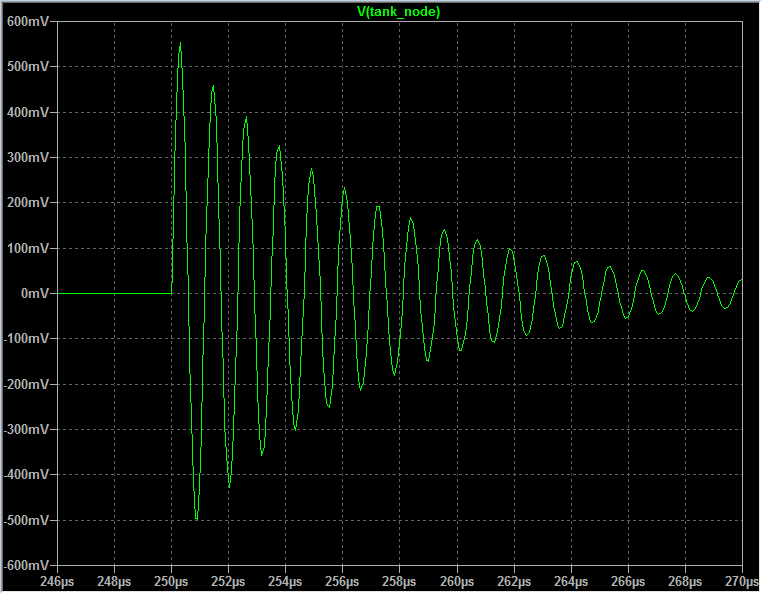This screenshot has width=761, height=593.
Task: Click the 266µs time axis label
Action: [x=628, y=581]
